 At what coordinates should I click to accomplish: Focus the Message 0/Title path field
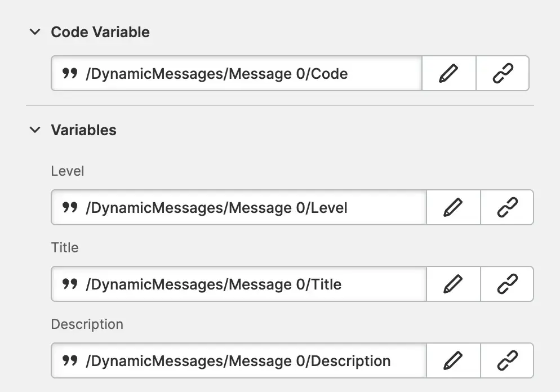pos(248,284)
